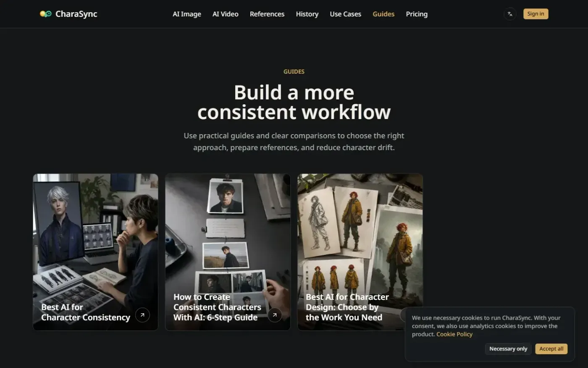
Task: Click the 'Build a more consistent workflow' heading
Action: pos(294,102)
